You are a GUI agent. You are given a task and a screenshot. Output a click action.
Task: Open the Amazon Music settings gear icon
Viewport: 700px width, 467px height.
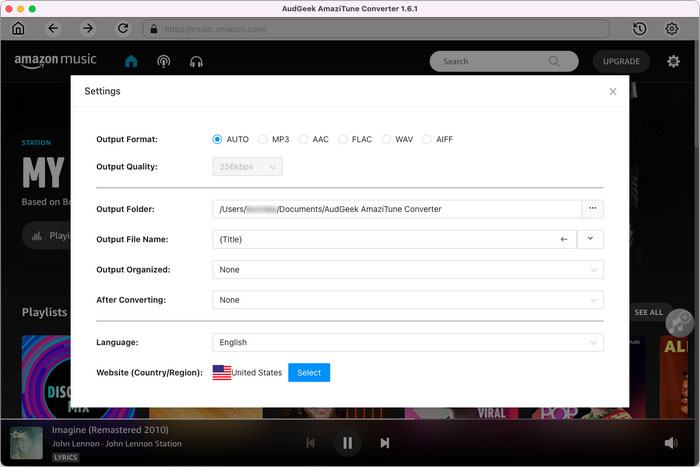click(673, 61)
